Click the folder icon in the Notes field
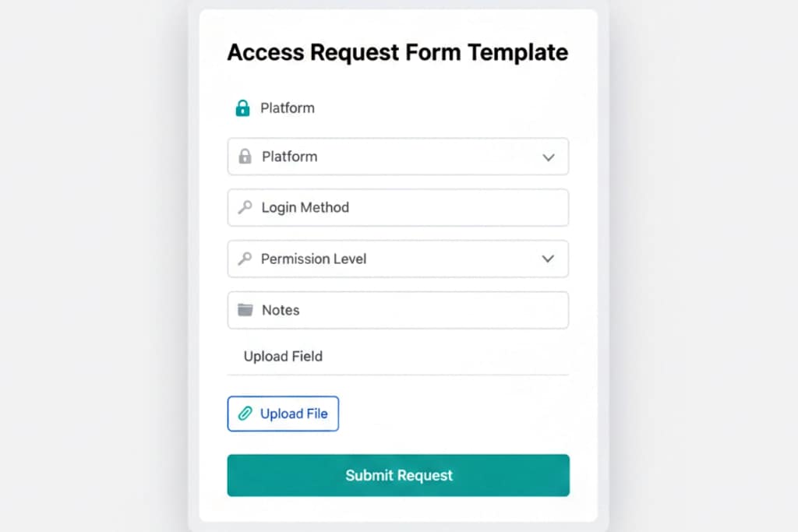This screenshot has height=532, width=798. 245,309
